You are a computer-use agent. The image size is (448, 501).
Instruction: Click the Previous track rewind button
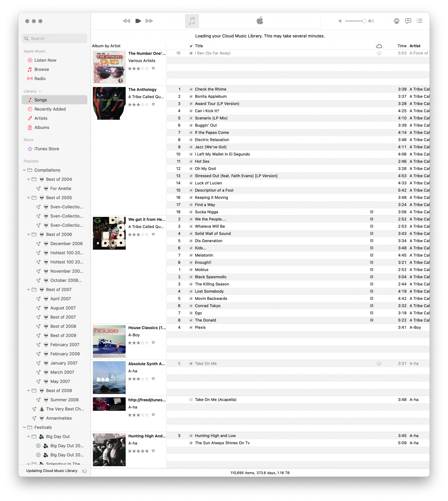pos(126,21)
